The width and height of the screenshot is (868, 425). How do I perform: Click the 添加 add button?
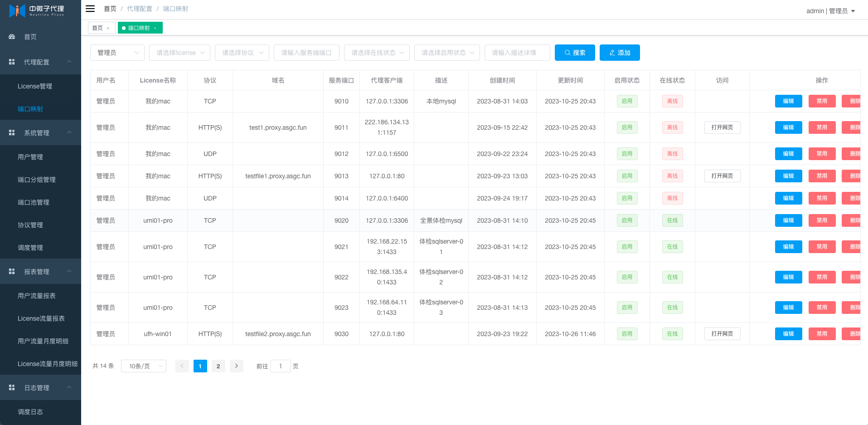point(620,53)
